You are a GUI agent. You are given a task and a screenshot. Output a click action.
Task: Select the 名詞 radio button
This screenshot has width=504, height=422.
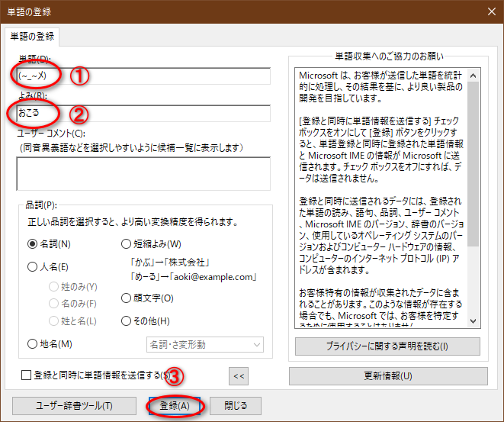(x=33, y=244)
